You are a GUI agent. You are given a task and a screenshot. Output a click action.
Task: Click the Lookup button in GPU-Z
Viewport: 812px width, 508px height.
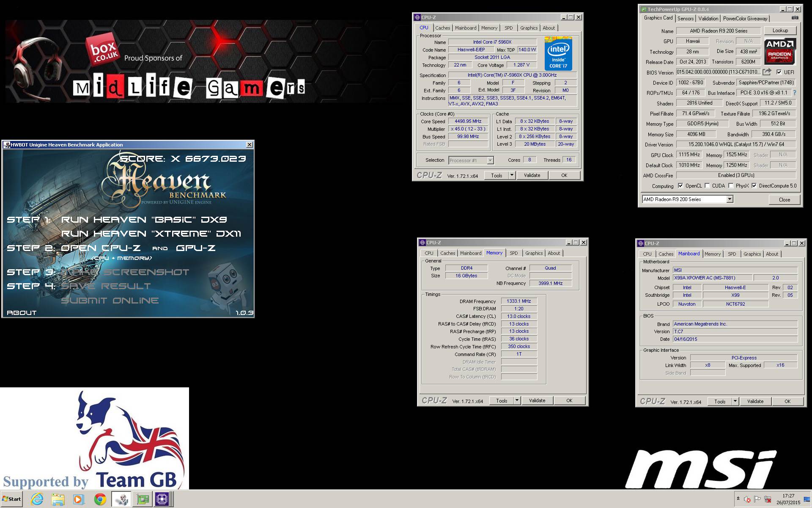pyautogui.click(x=780, y=30)
